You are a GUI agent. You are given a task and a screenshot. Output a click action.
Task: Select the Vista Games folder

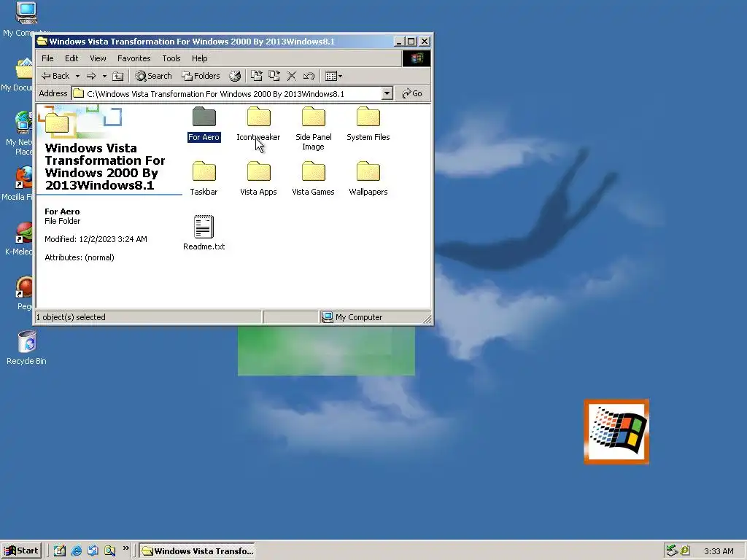pyautogui.click(x=313, y=179)
